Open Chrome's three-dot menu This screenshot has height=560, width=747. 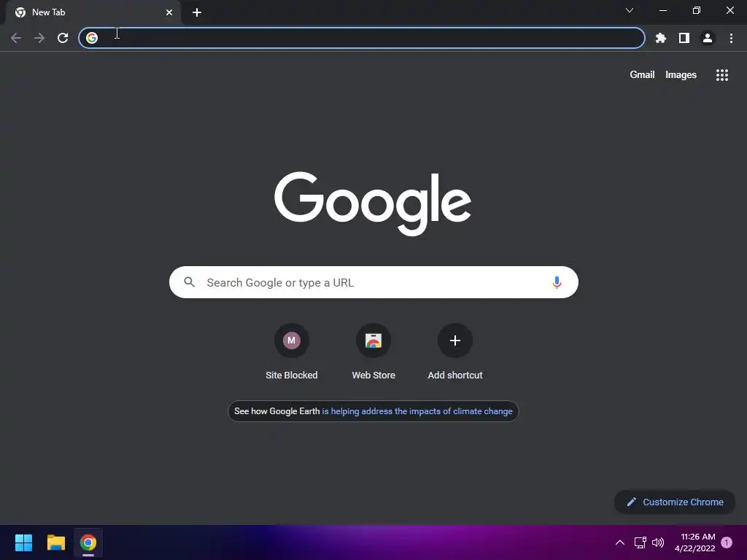(x=731, y=38)
